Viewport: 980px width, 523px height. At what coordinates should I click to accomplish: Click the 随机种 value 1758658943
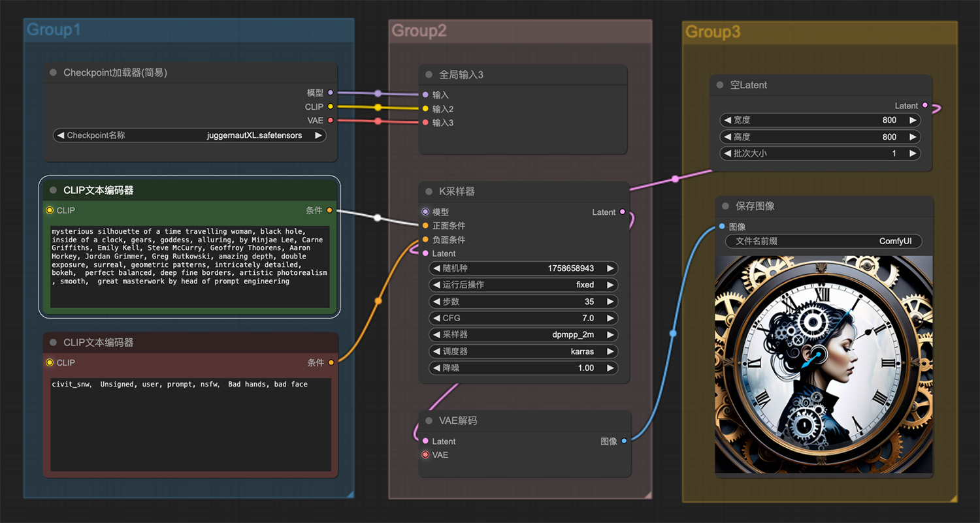click(570, 268)
